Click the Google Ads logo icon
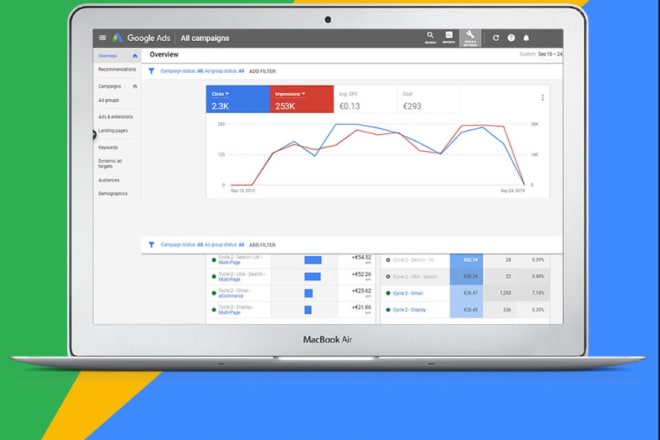The image size is (660, 440). [117, 38]
